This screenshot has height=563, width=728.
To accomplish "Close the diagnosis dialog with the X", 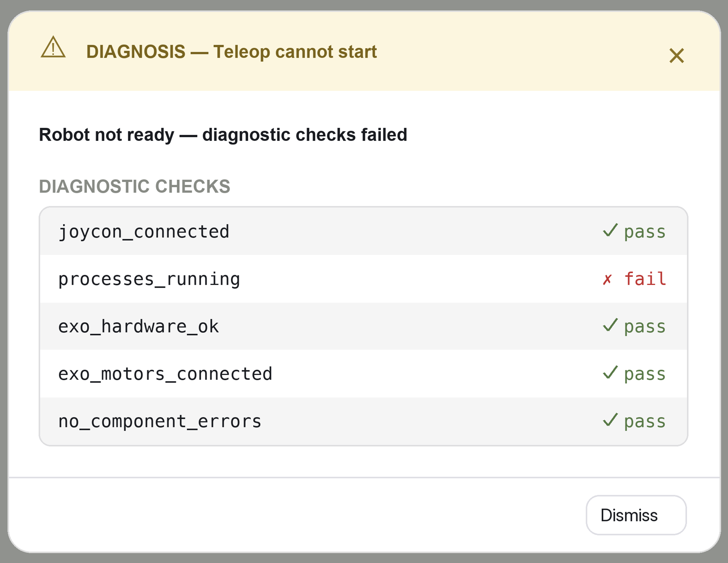I will tap(676, 55).
